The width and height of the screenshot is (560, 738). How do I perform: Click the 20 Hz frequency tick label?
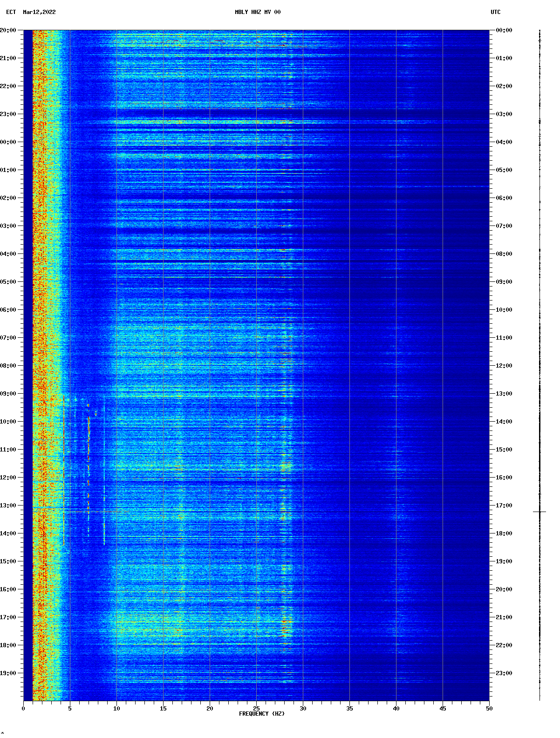[x=210, y=709]
